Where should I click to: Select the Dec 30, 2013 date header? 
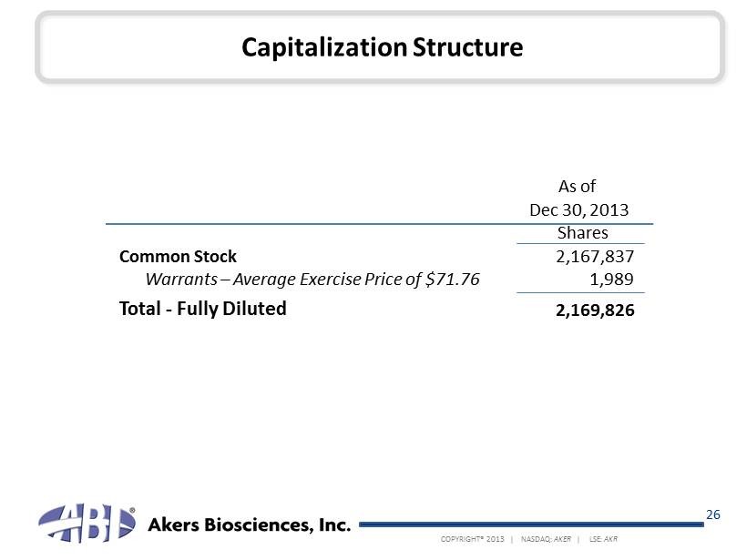[x=579, y=210]
